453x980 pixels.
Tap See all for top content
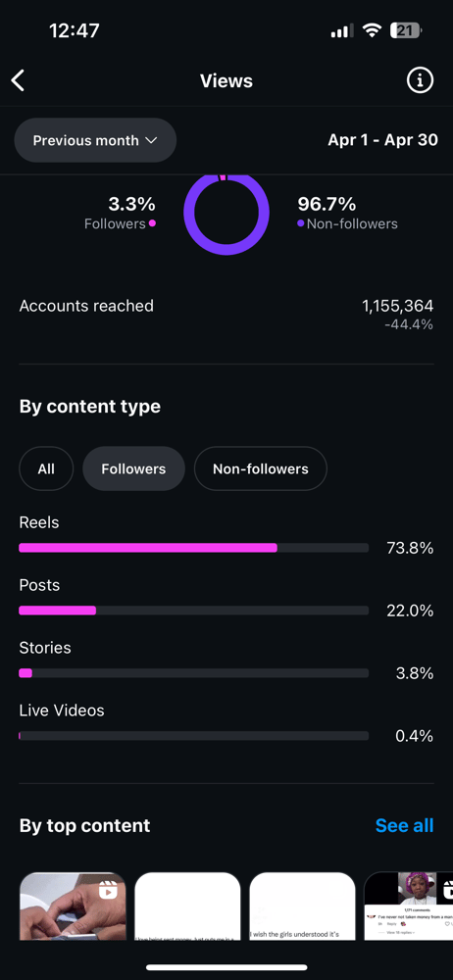tap(404, 825)
